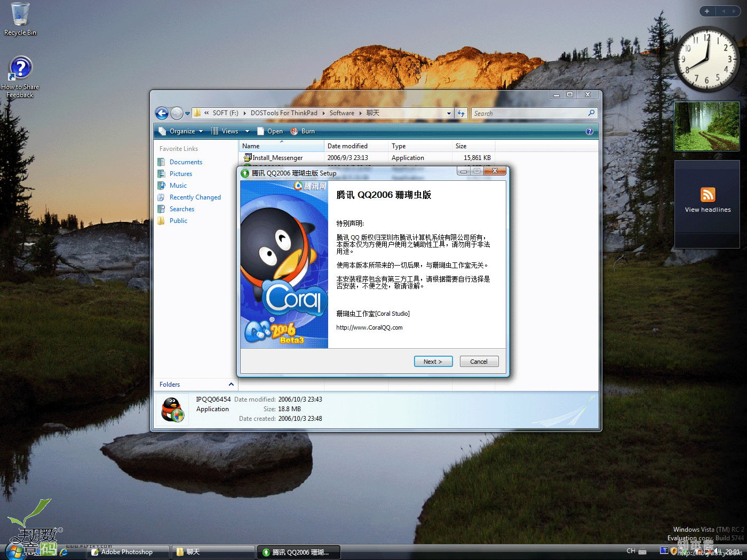The image size is (747, 560).
Task: Sort files by Name column
Action: (x=281, y=146)
